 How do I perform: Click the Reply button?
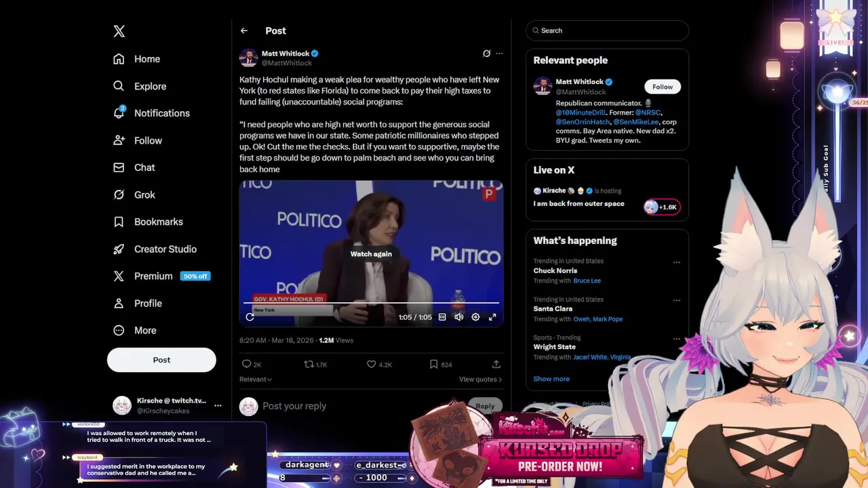coord(485,406)
